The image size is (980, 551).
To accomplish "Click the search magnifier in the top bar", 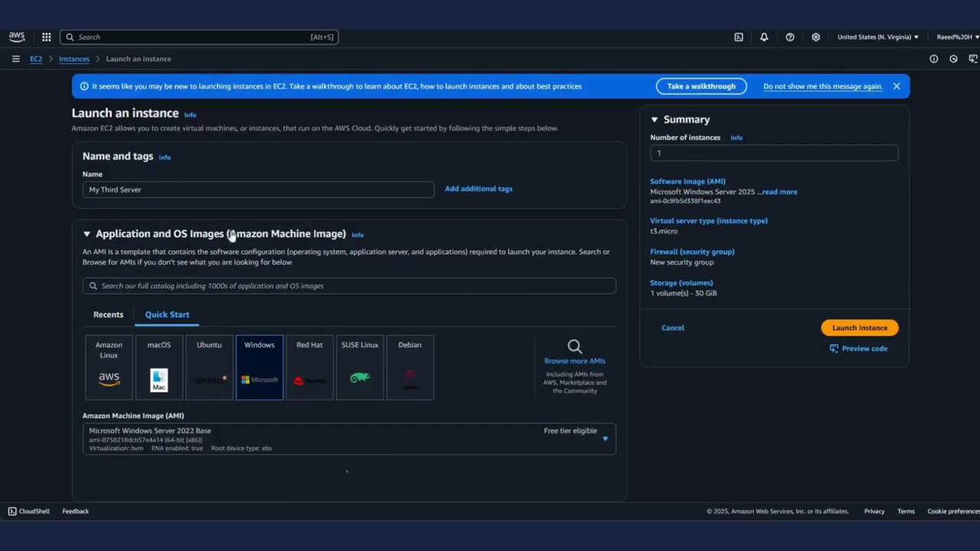I will click(70, 37).
